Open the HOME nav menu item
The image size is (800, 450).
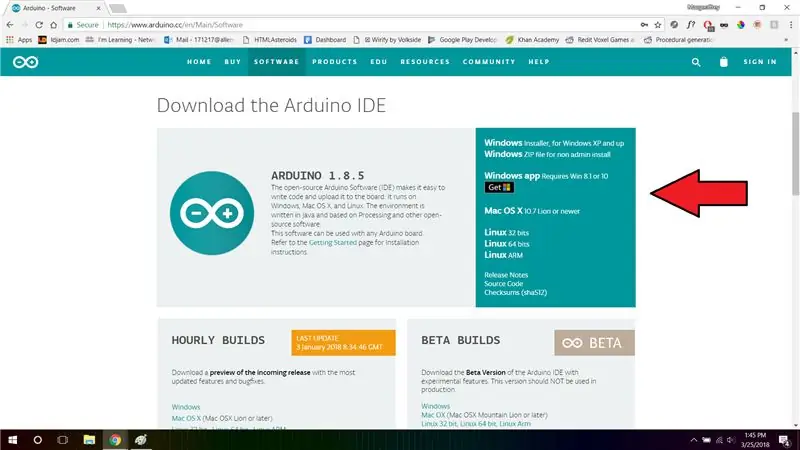tap(199, 62)
